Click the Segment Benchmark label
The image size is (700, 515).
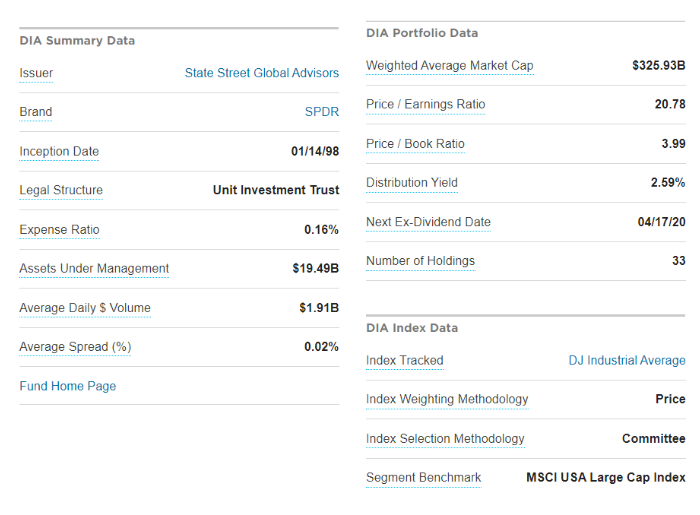423,477
